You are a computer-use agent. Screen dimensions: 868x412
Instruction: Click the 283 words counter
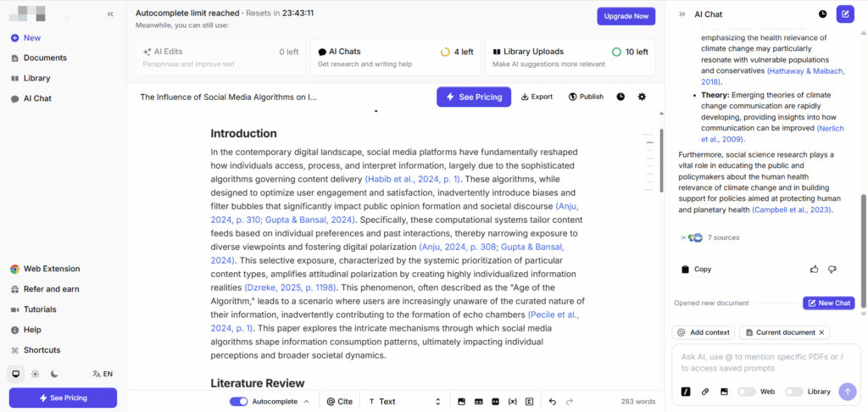[x=637, y=402]
